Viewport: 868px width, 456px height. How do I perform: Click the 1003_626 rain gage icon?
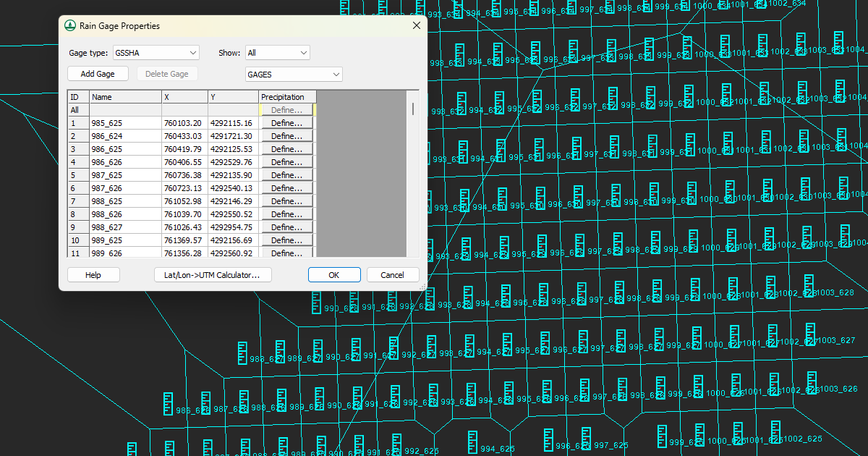811,384
